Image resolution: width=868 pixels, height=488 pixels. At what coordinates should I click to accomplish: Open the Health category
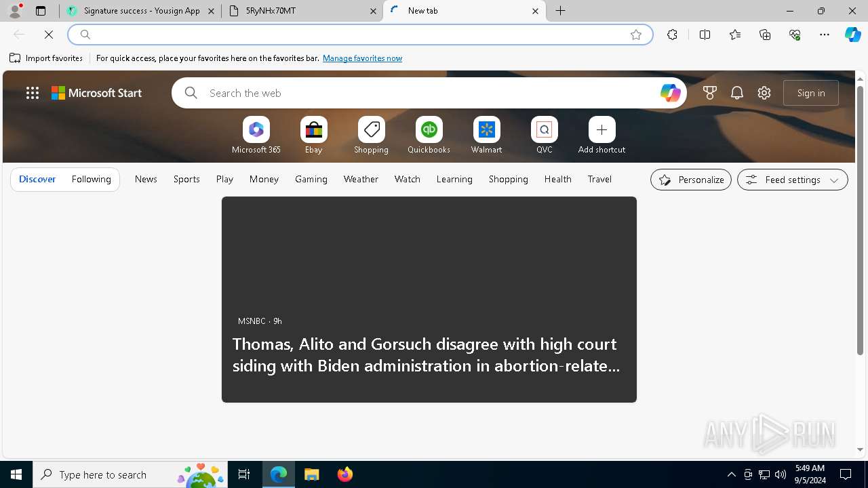pos(558,179)
